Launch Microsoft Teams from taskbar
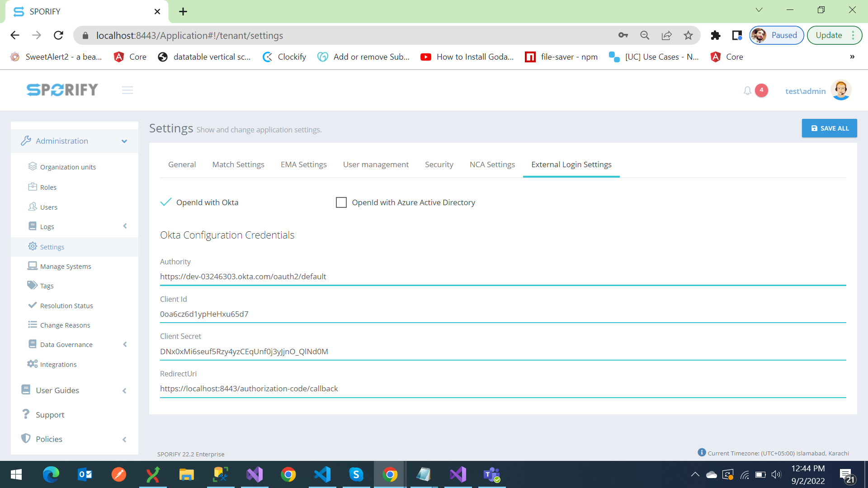Viewport: 868px width, 488px height. (492, 474)
